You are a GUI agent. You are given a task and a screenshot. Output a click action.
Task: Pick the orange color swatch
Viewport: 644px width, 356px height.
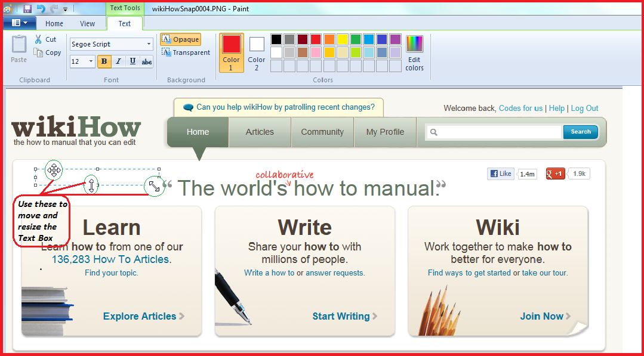coord(329,39)
